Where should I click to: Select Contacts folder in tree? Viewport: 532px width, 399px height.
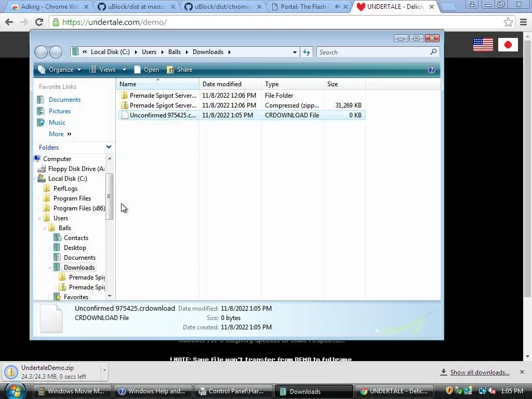coord(76,238)
